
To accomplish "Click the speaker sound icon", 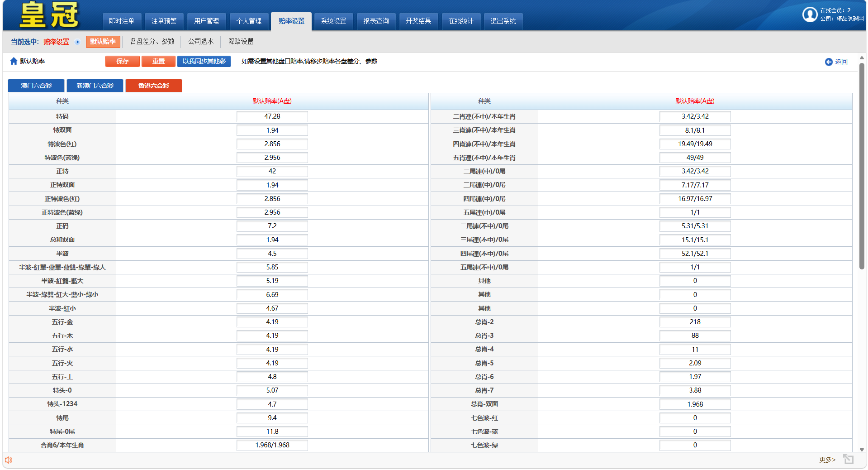I will click(x=9, y=460).
